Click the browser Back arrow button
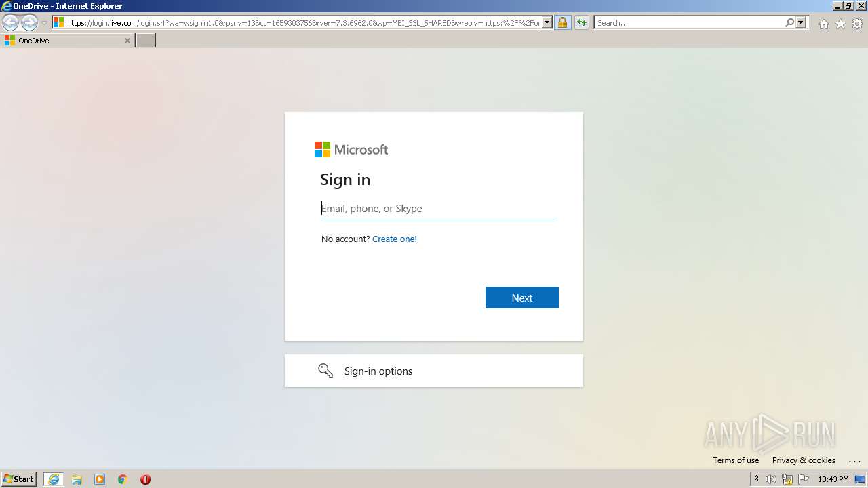Image resolution: width=868 pixels, height=488 pixels. click(x=10, y=23)
